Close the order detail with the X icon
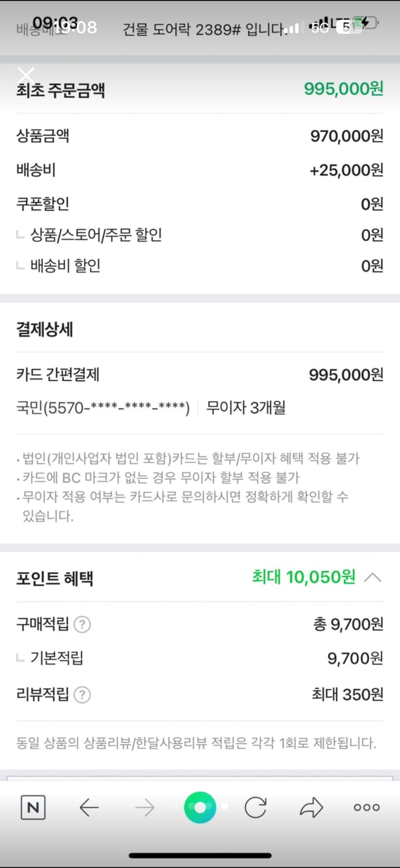The height and width of the screenshot is (868, 400). tap(26, 75)
